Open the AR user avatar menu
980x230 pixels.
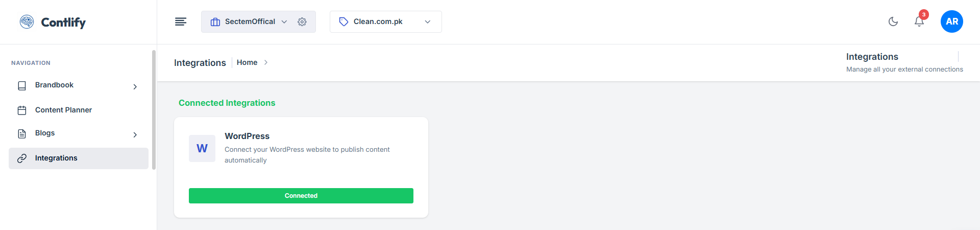(951, 21)
